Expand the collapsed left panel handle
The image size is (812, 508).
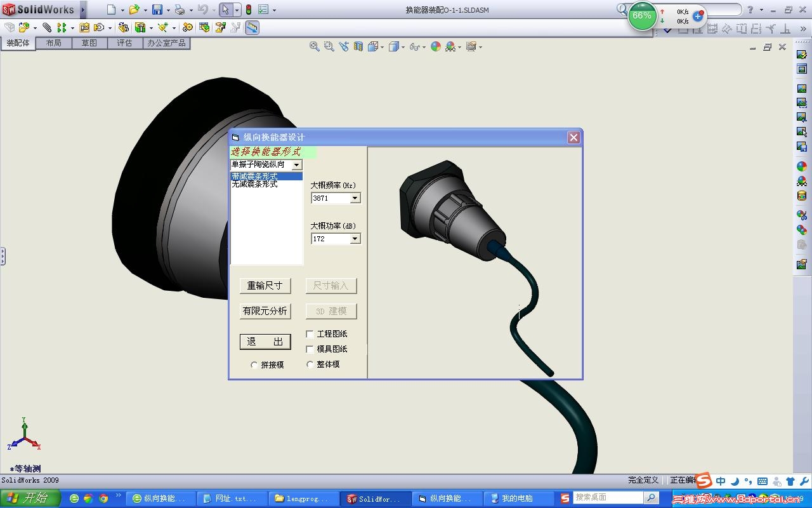point(3,257)
